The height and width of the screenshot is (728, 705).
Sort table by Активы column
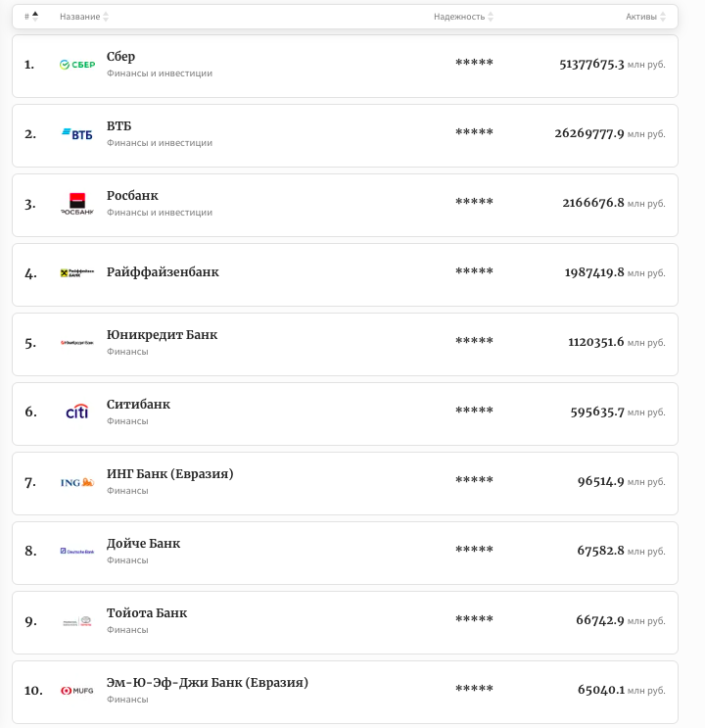click(645, 17)
